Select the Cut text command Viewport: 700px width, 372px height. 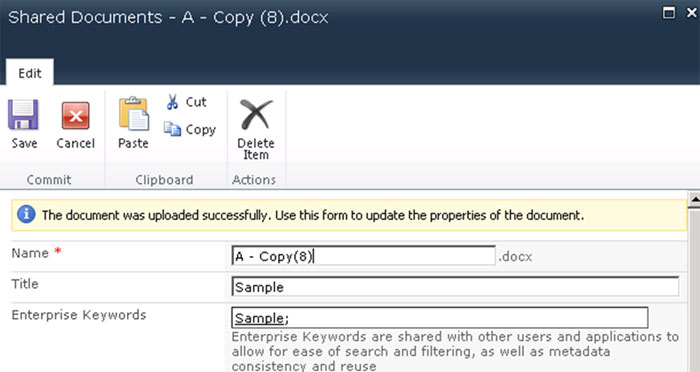click(x=196, y=102)
